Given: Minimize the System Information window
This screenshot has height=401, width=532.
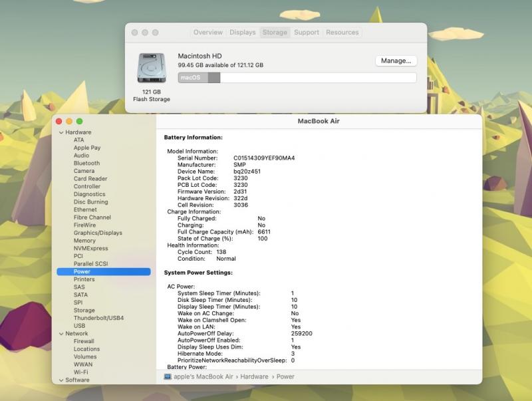Looking at the screenshot, I should point(69,121).
